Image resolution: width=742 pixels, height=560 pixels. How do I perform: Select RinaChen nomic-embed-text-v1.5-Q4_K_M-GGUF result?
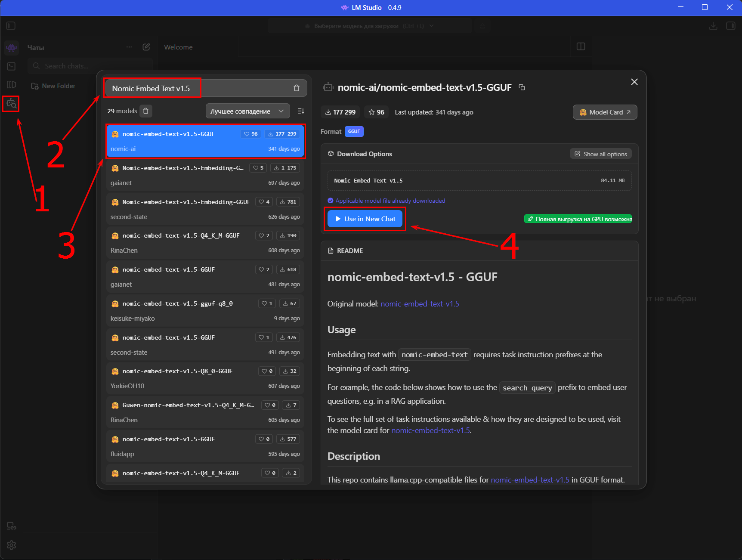click(x=205, y=243)
